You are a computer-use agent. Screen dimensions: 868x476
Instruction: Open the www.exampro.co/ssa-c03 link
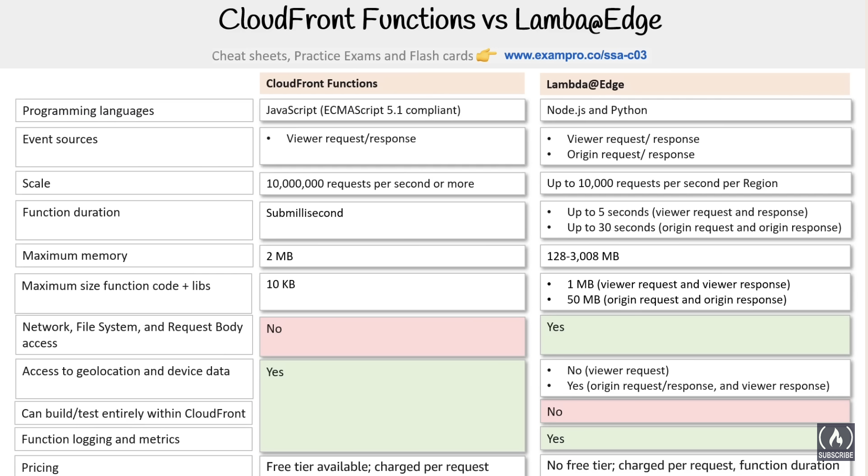(x=575, y=56)
